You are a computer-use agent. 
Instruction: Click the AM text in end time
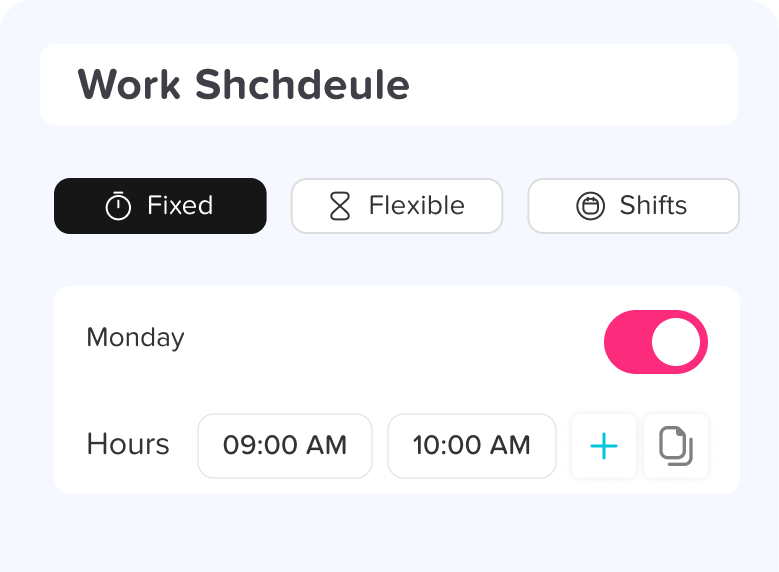[x=511, y=446]
